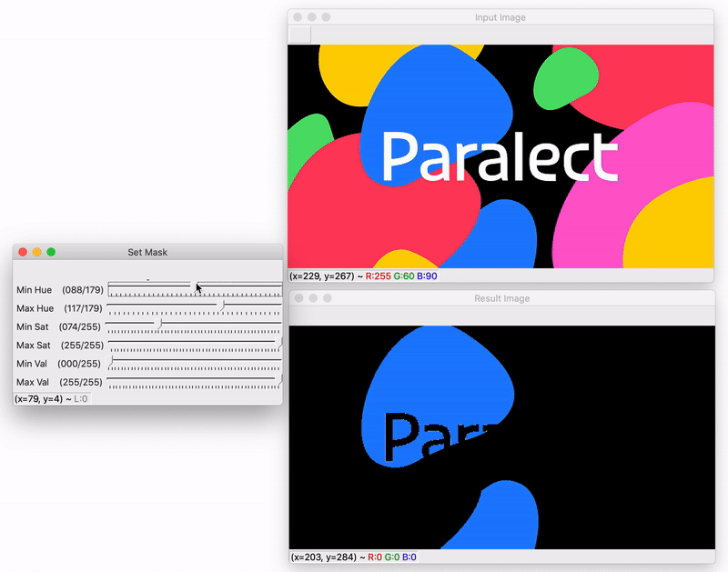
Task: Maximize the Set Mask window with green button
Action: click(x=51, y=252)
